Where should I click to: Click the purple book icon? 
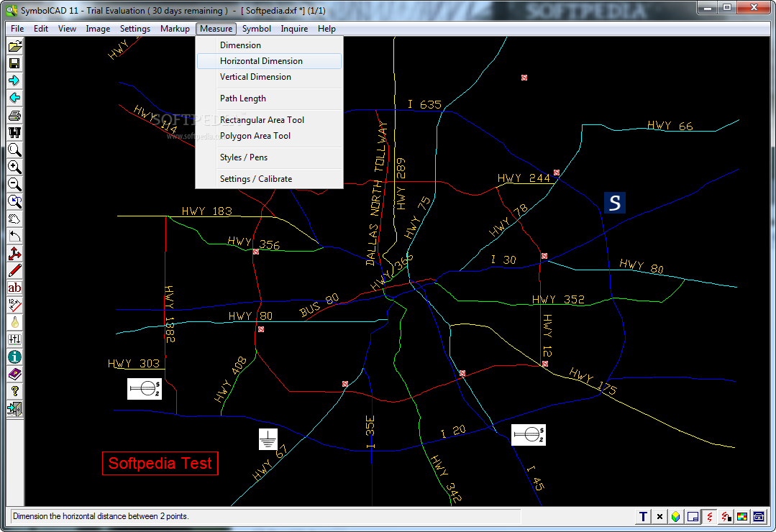(15, 374)
